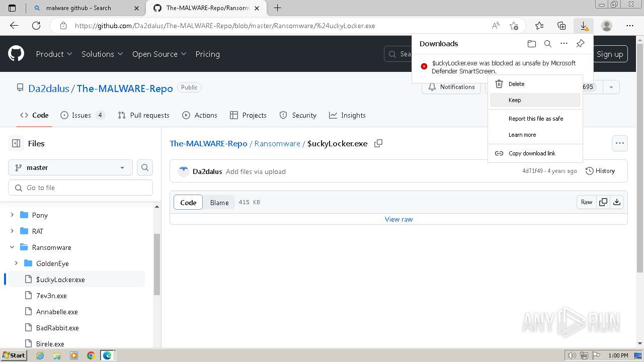
Task: Open BadRabbit.exe in the file tree
Action: 57,328
